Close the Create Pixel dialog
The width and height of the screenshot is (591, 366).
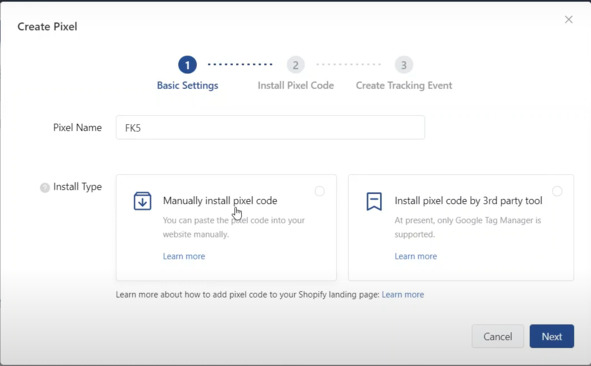pos(568,20)
